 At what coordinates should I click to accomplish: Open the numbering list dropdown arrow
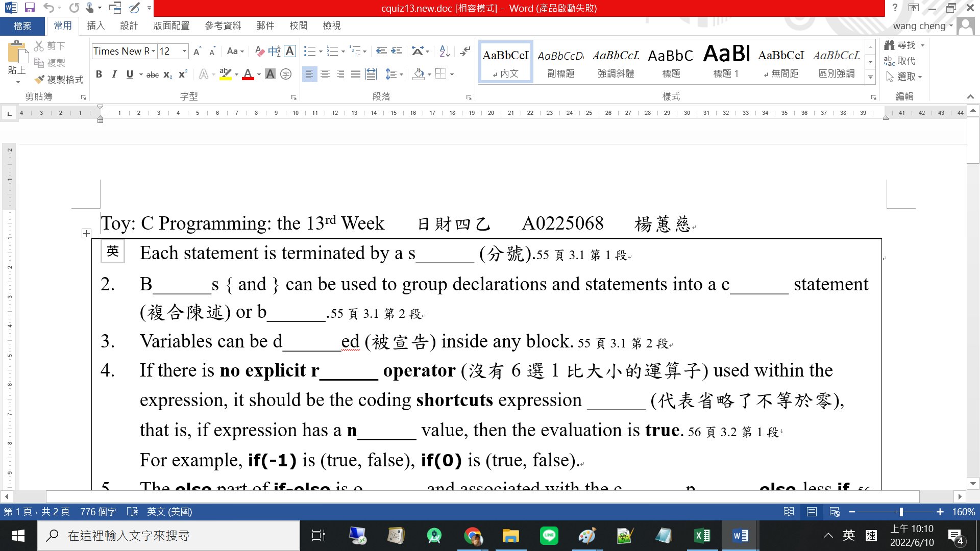(x=343, y=52)
